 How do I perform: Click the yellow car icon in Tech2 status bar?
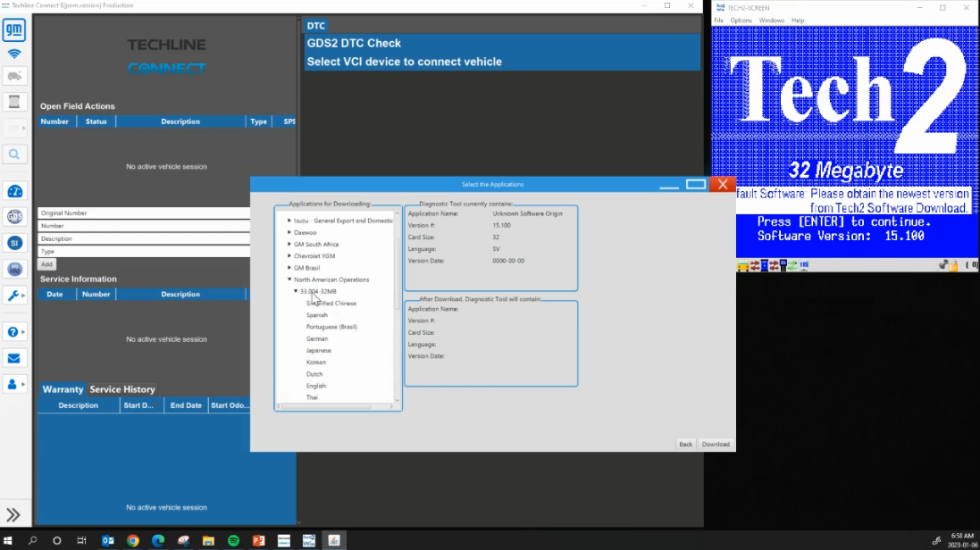[x=743, y=266]
